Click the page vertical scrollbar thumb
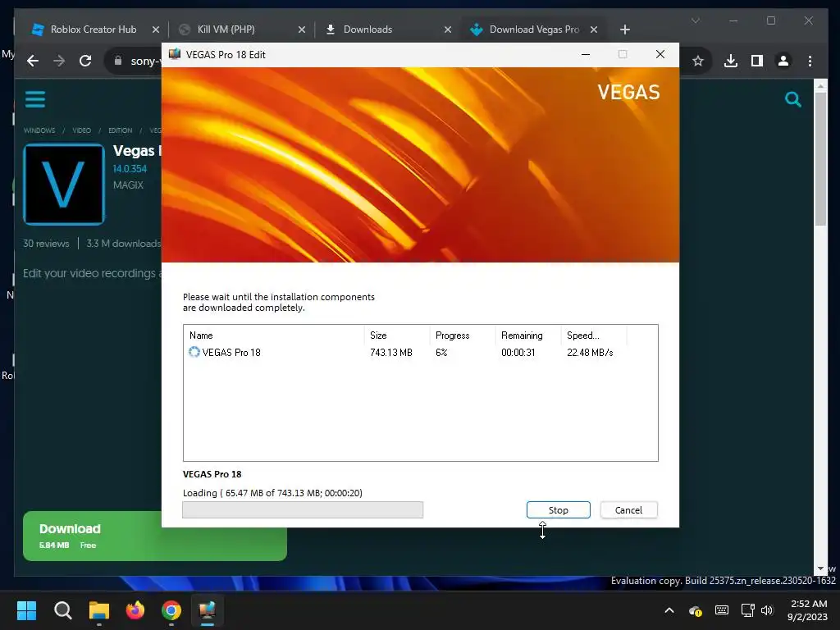This screenshot has height=630, width=840. (x=820, y=159)
